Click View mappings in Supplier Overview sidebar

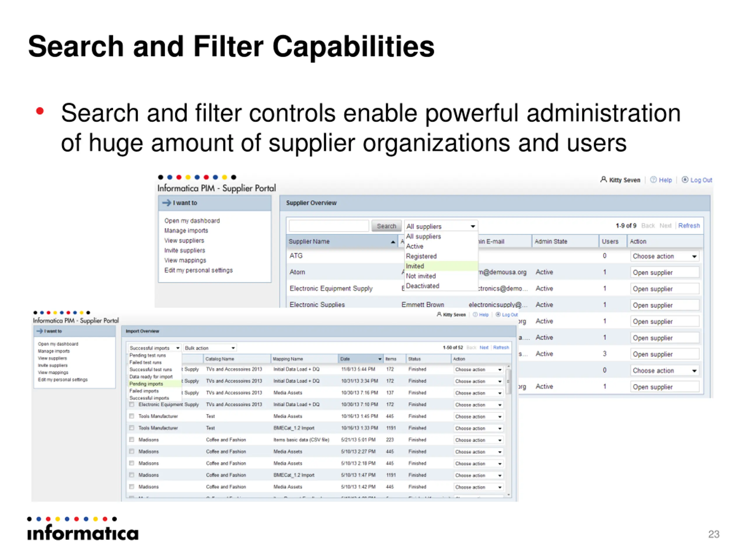[185, 260]
